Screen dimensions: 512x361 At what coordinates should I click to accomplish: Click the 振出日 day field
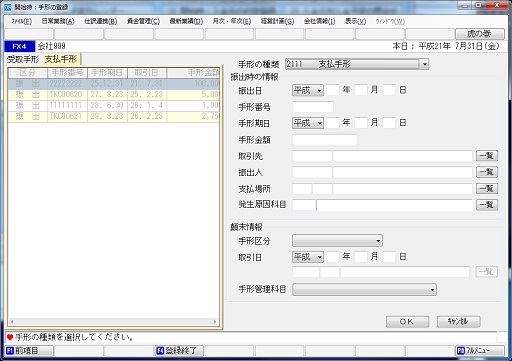pyautogui.click(x=389, y=90)
